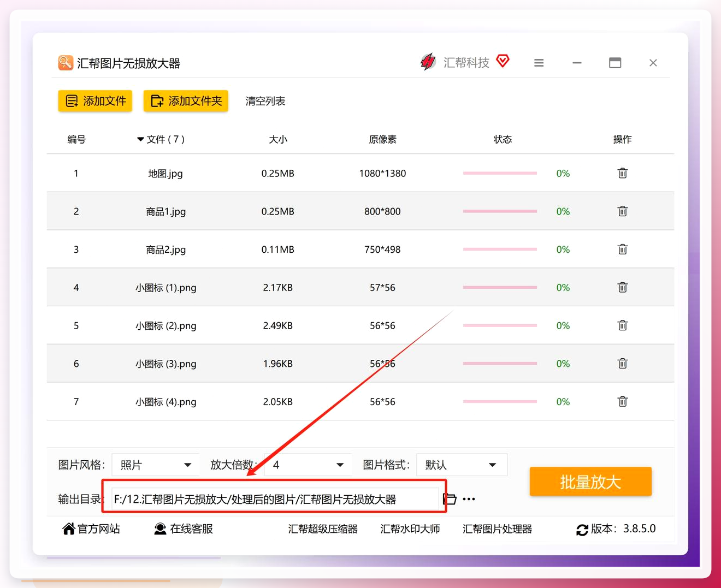This screenshot has width=721, height=588.
Task: Click the progress bar for 地图.jpg
Action: [x=500, y=173]
